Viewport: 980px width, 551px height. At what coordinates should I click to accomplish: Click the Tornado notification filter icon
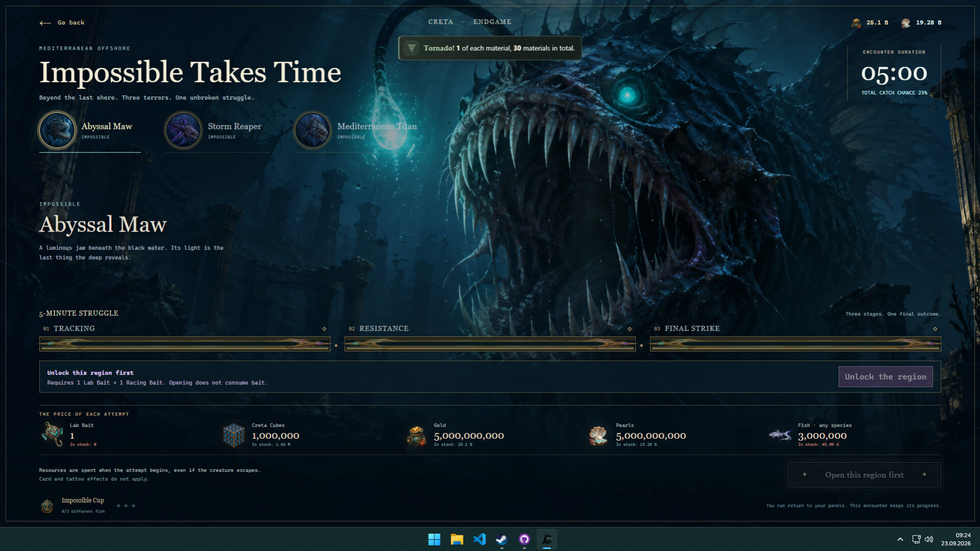pos(411,48)
